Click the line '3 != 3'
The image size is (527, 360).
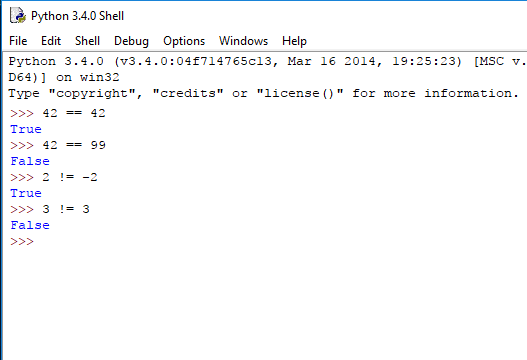(66, 209)
